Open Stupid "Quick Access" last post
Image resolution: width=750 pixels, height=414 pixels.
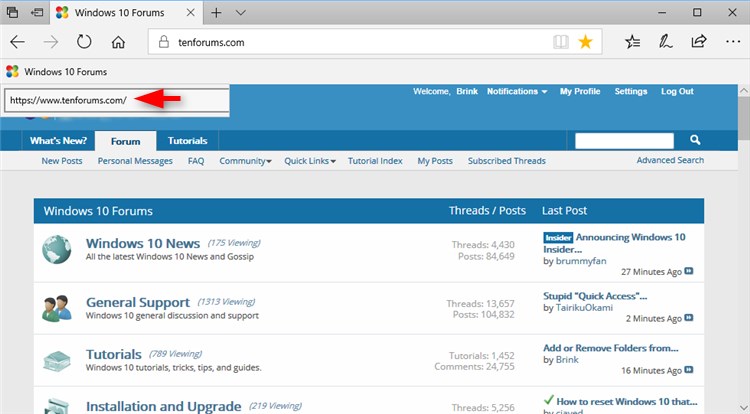(595, 296)
